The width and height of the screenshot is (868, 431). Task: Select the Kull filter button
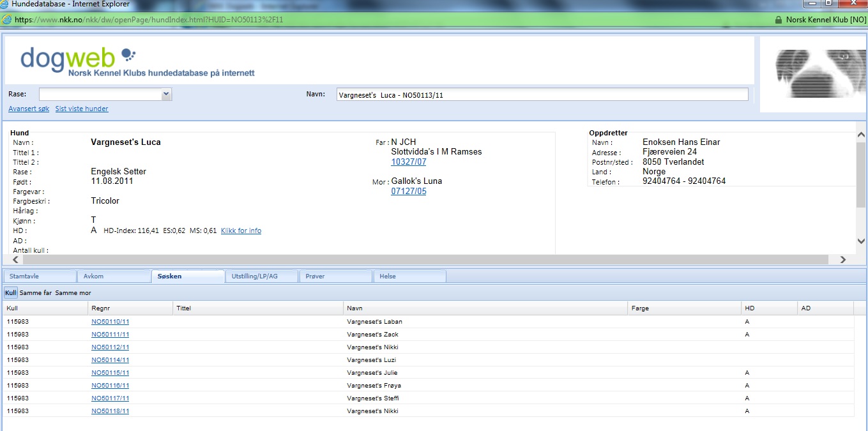tap(11, 293)
